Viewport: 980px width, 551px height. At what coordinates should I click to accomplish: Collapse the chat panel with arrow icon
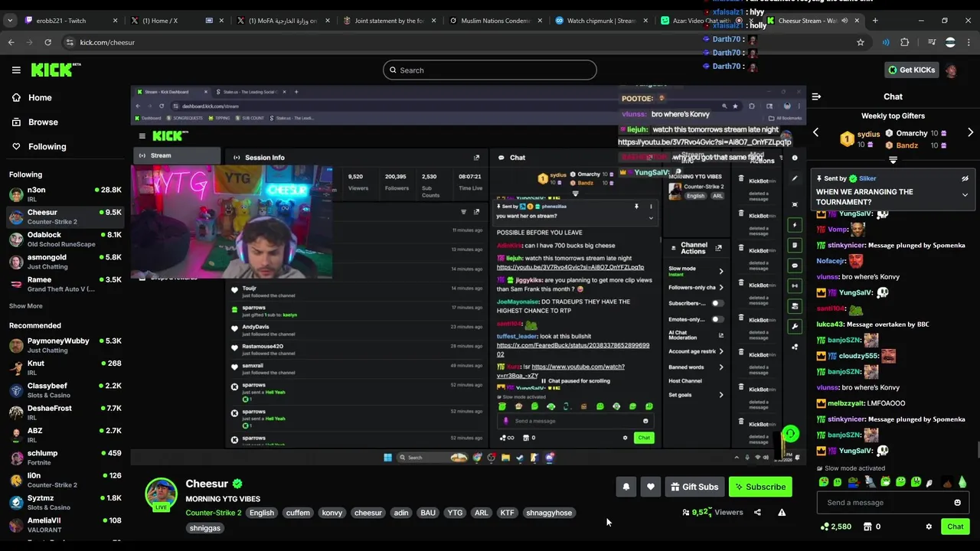point(816,96)
